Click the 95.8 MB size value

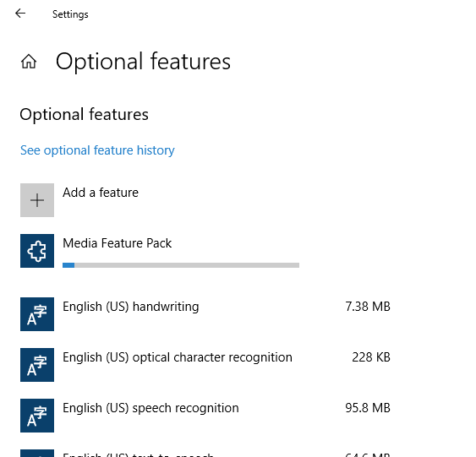coord(368,408)
